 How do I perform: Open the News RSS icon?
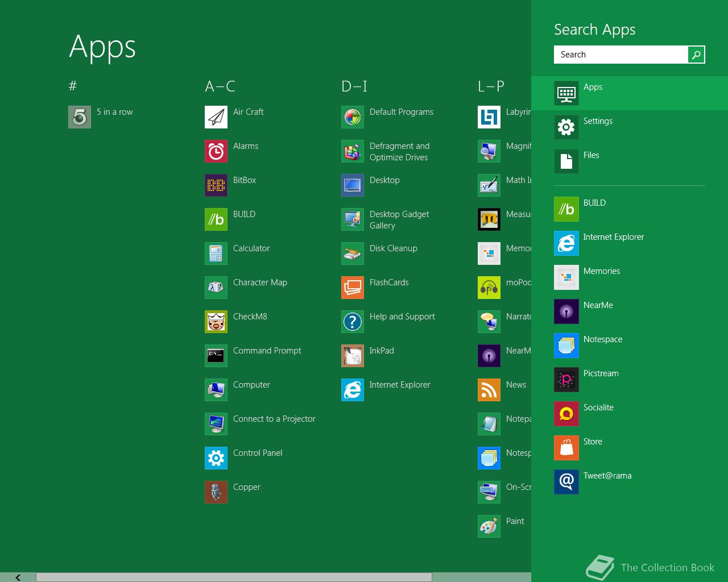489,390
